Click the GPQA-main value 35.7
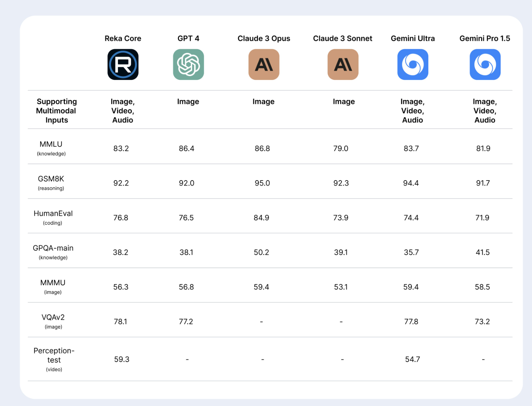Screen dimensions: 532x406 coord(411,252)
